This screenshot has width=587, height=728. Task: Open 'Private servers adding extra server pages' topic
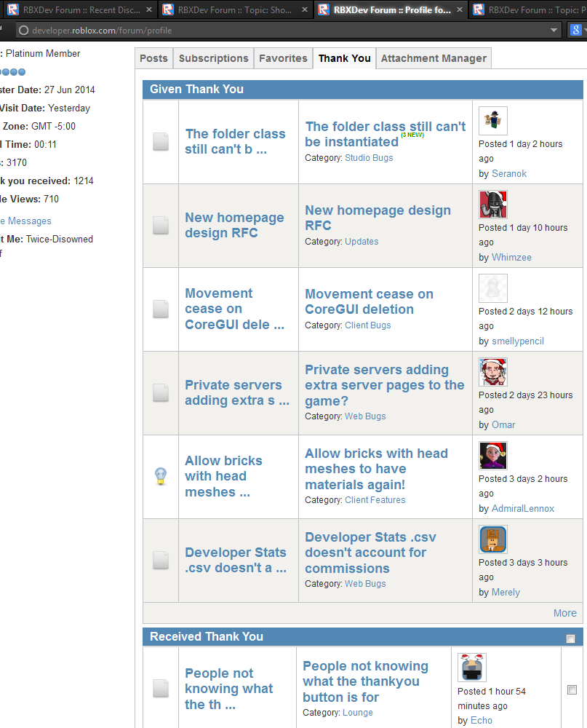385,385
